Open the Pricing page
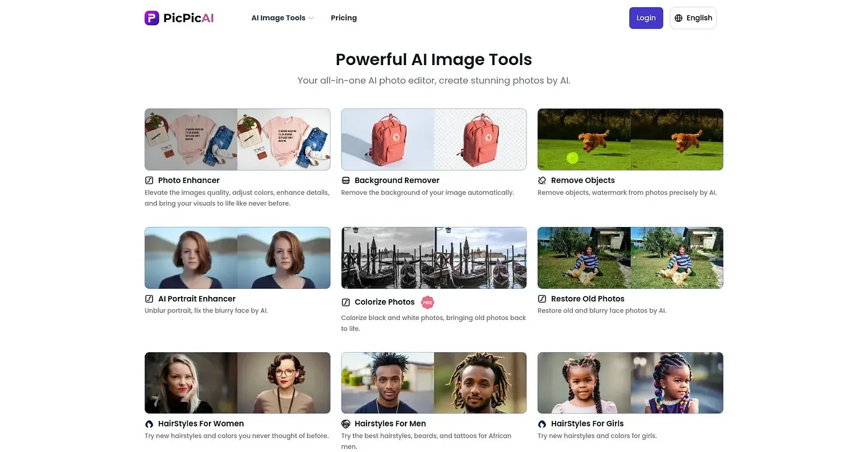The height and width of the screenshot is (452, 868). 343,18
